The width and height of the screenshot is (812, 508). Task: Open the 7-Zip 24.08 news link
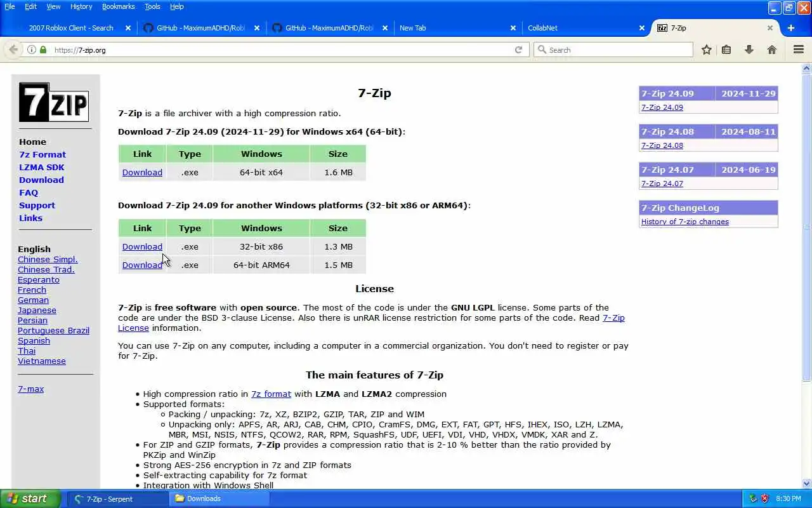[662, 145]
